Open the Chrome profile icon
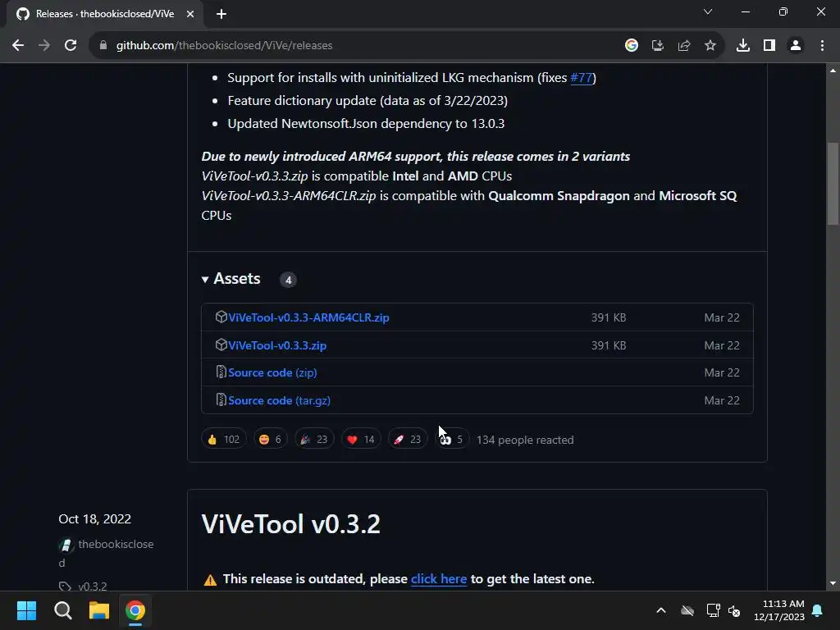The width and height of the screenshot is (840, 630). point(796,46)
